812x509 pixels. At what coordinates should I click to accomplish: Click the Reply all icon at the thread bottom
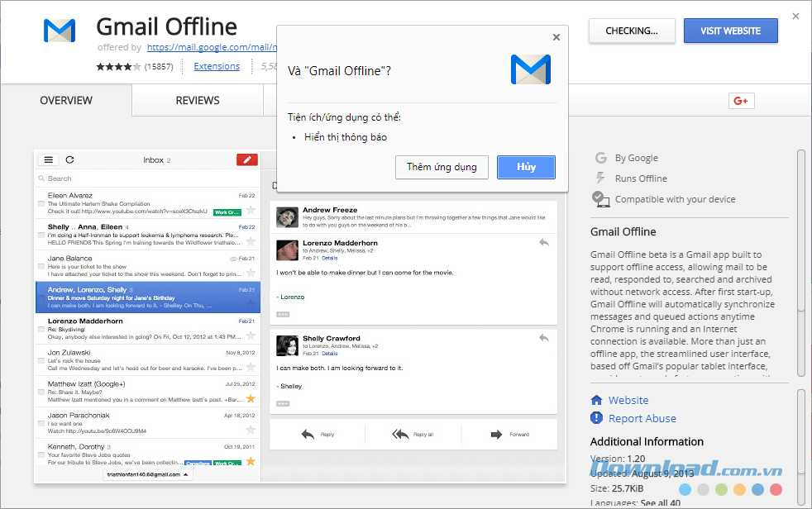[x=402, y=434]
